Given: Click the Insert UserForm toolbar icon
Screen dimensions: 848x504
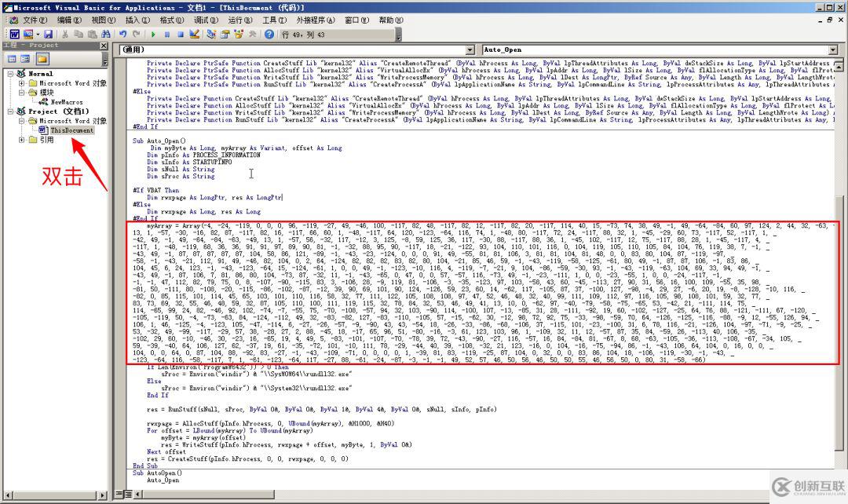Looking at the screenshot, I should (x=27, y=34).
